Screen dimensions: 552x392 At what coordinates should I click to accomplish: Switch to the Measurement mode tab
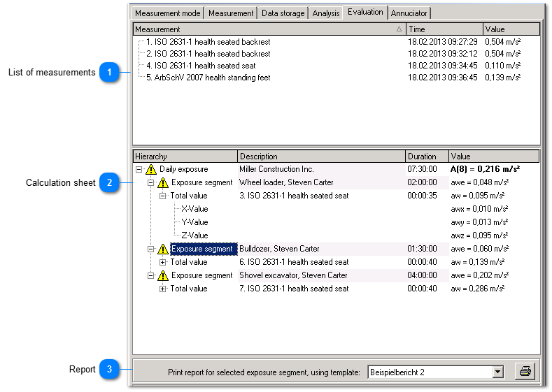click(167, 13)
